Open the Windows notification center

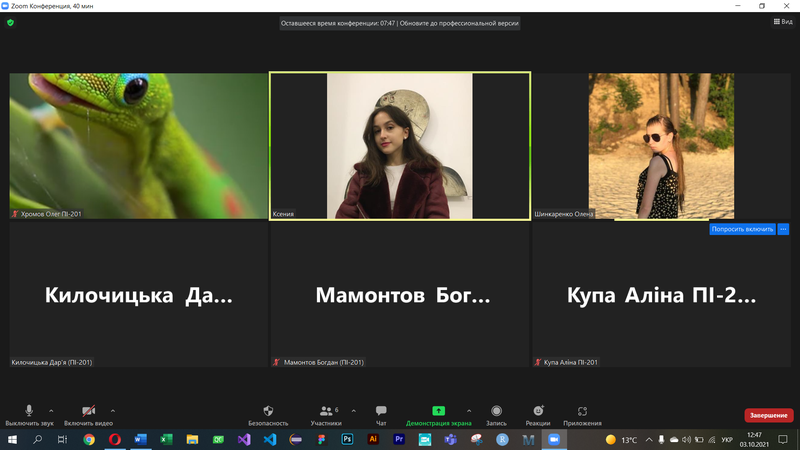[x=783, y=439]
